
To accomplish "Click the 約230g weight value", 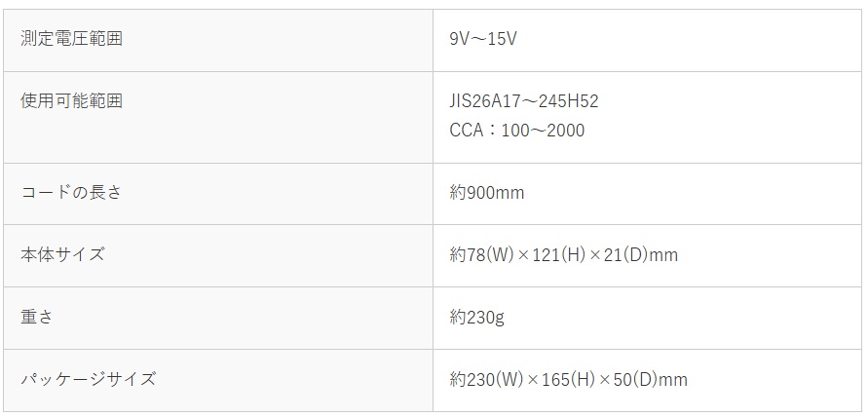I will tap(476, 318).
